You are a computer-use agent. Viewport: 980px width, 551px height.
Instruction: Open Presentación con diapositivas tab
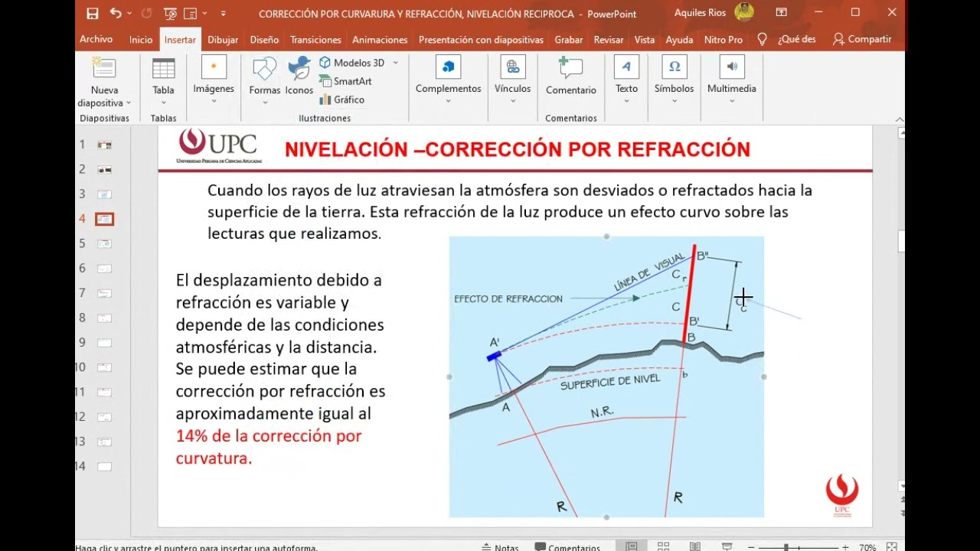tap(481, 40)
